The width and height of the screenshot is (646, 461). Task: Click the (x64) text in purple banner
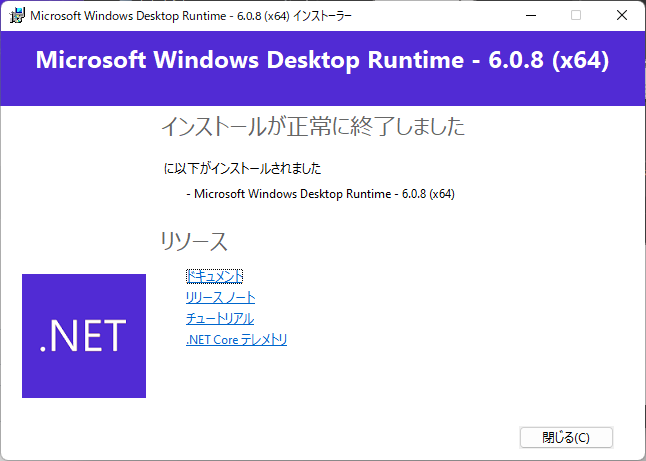pyautogui.click(x=572, y=59)
